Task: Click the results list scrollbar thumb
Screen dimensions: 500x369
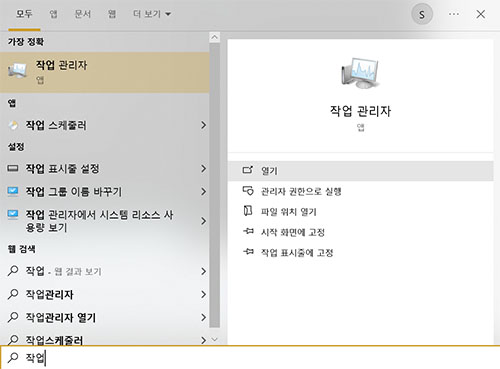Action: [215, 185]
